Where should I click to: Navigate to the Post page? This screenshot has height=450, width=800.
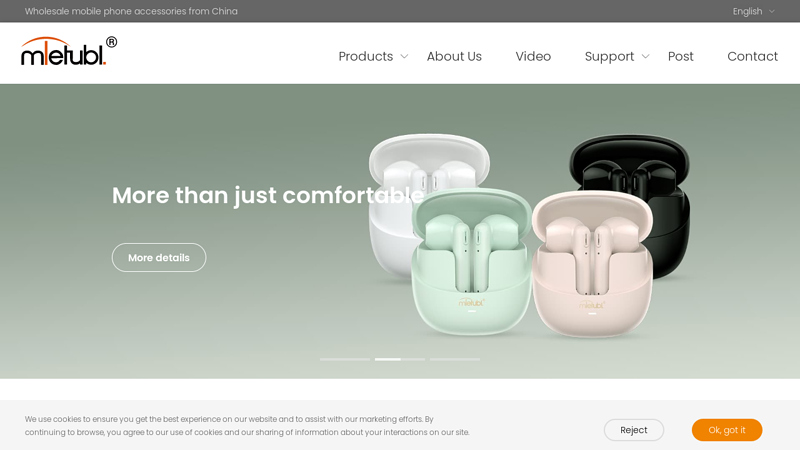(x=681, y=56)
